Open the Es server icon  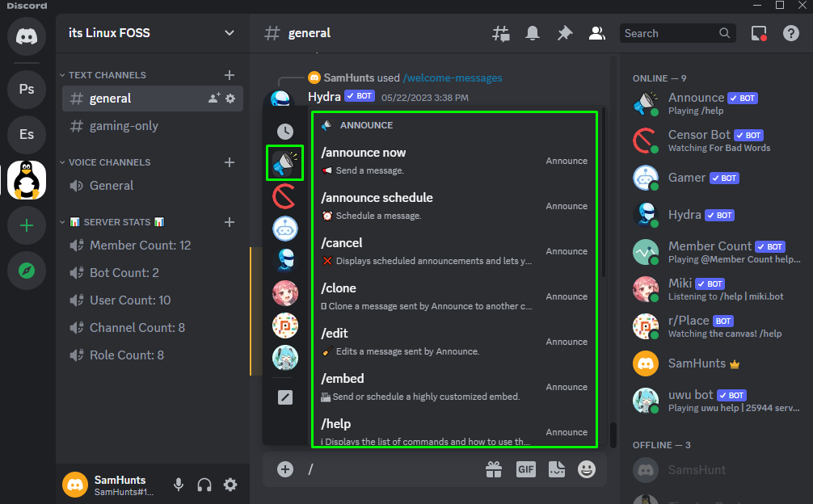(27, 135)
